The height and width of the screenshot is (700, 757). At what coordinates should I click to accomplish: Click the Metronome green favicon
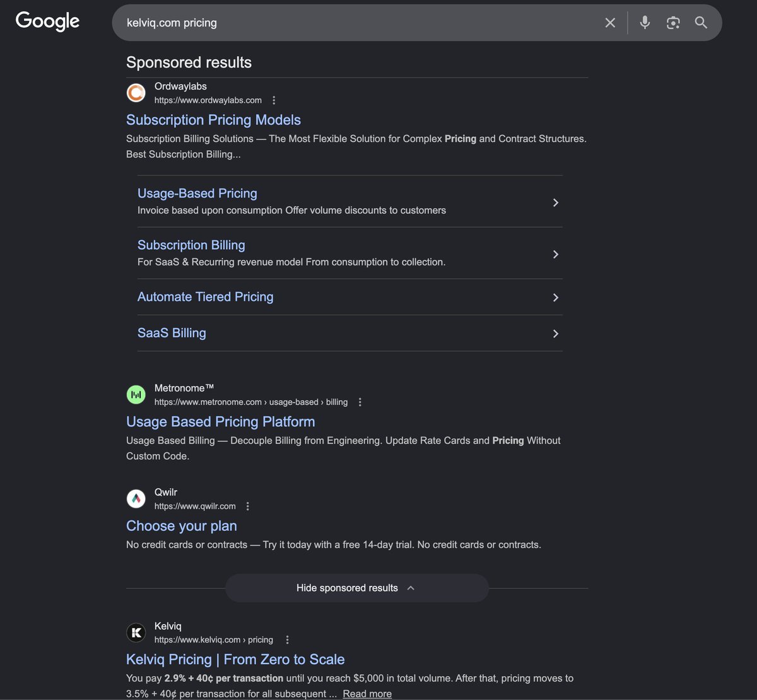pos(136,395)
